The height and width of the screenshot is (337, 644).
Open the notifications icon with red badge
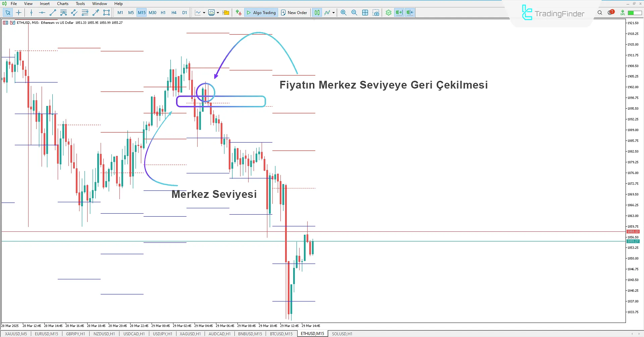click(610, 12)
